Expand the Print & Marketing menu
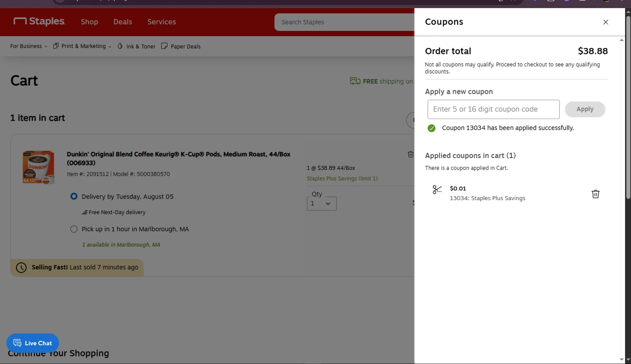Image resolution: width=631 pixels, height=364 pixels. click(82, 46)
